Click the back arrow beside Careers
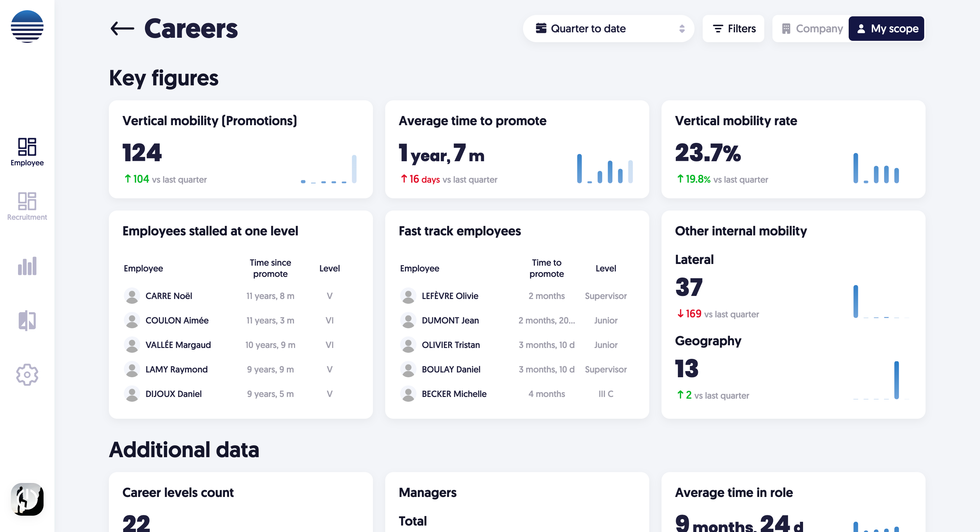The width and height of the screenshot is (980, 532). click(x=122, y=29)
